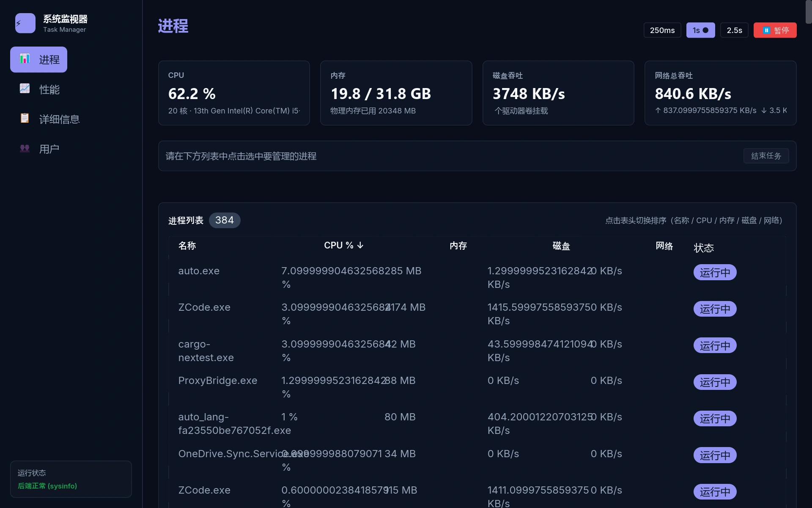Screen dimensions: 812x508
Task: Click the people icon beside 用户
Action: [x=25, y=148]
